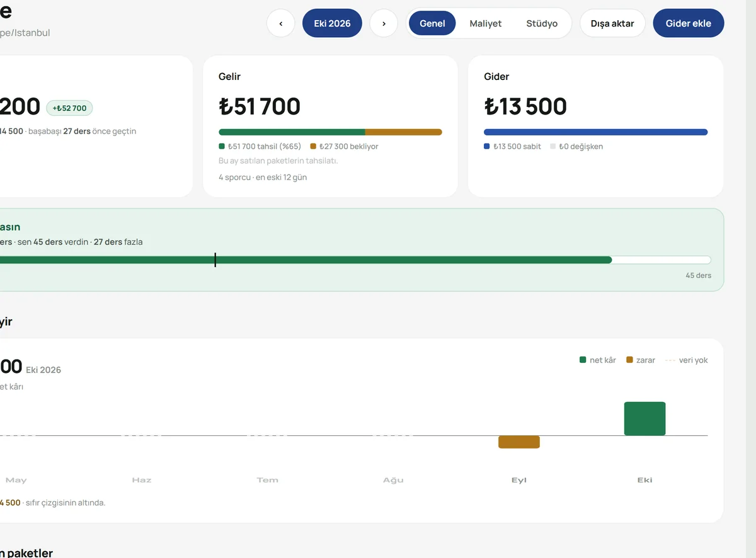
Task: Click the orange 'zarar' legend swatch
Action: click(x=629, y=360)
